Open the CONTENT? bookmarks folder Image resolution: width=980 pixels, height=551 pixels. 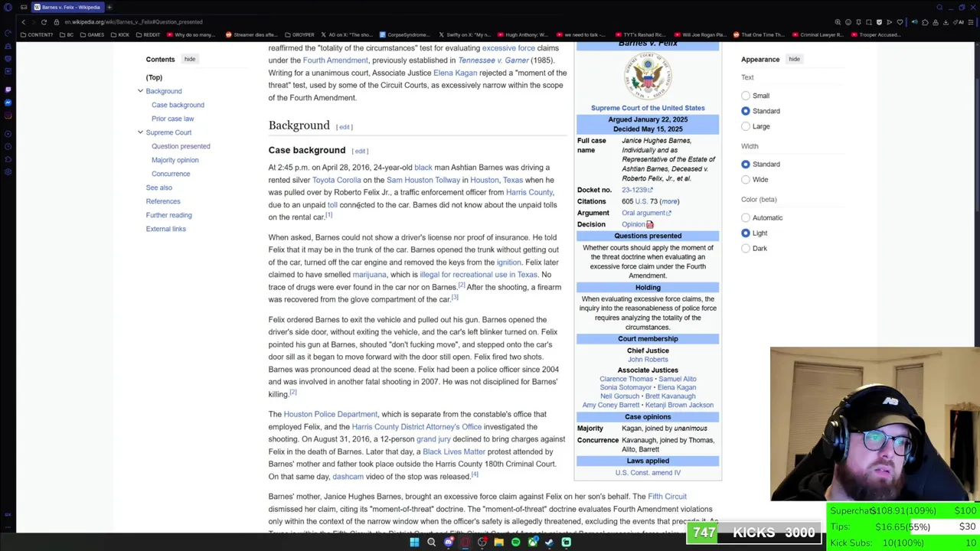coord(38,34)
